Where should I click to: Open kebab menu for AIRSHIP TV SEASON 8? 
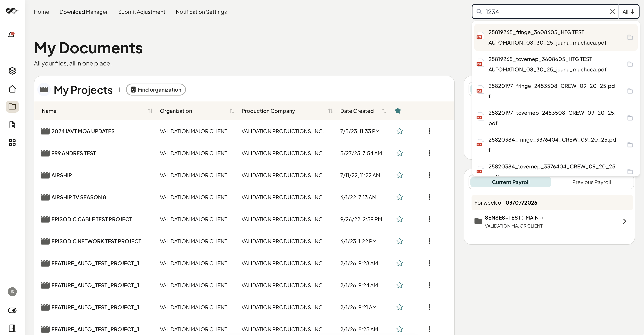pyautogui.click(x=430, y=197)
